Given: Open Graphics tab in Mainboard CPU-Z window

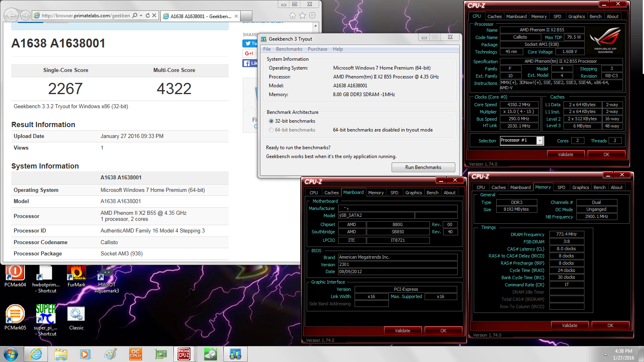Looking at the screenshot, I should pos(413,193).
